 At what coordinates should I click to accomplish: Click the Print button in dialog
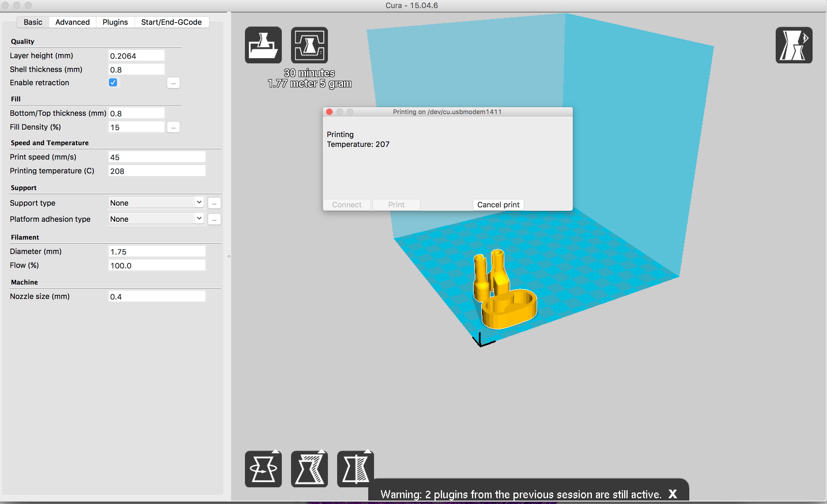click(x=396, y=204)
